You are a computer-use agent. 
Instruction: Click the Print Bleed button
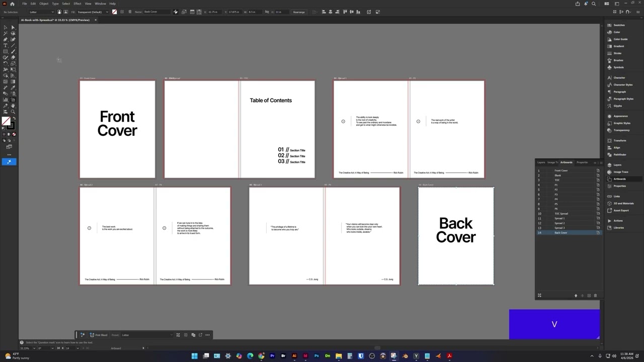click(x=99, y=335)
